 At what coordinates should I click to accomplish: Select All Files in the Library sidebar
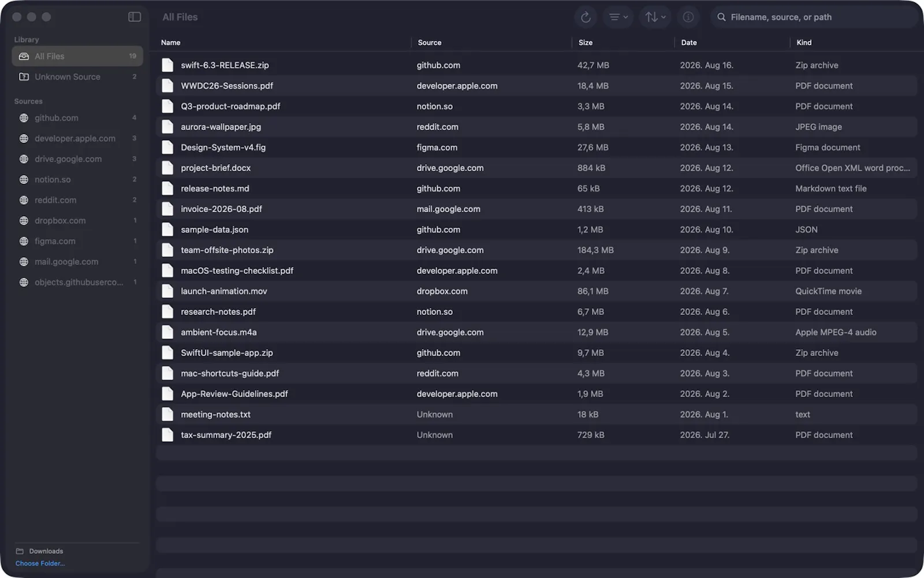[77, 56]
